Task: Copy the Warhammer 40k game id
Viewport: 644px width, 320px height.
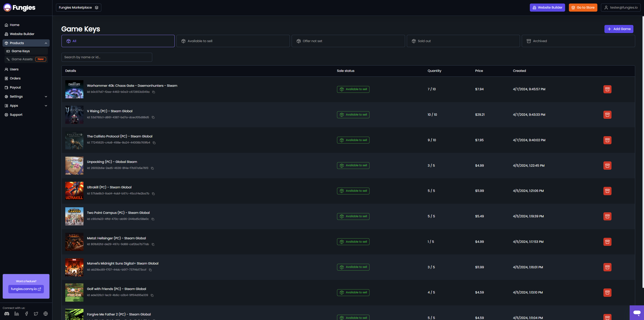Action: (x=154, y=92)
